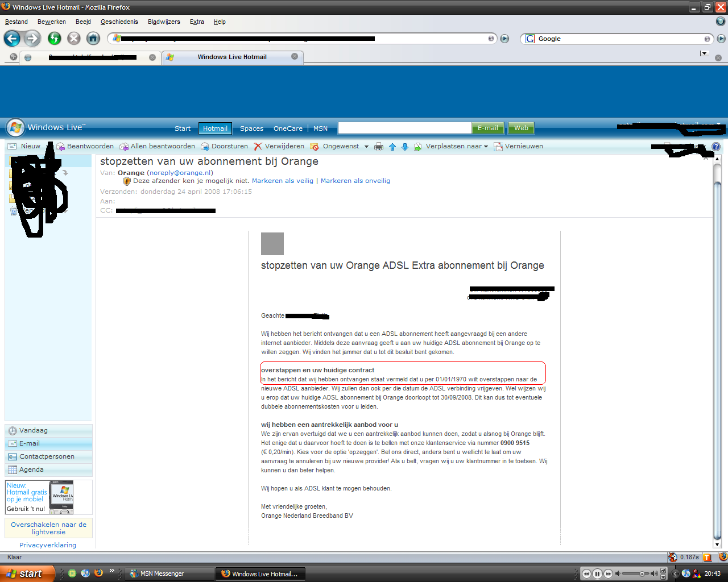The image size is (728, 582).
Task: Click the Go arrow beside address bar
Action: (x=504, y=39)
